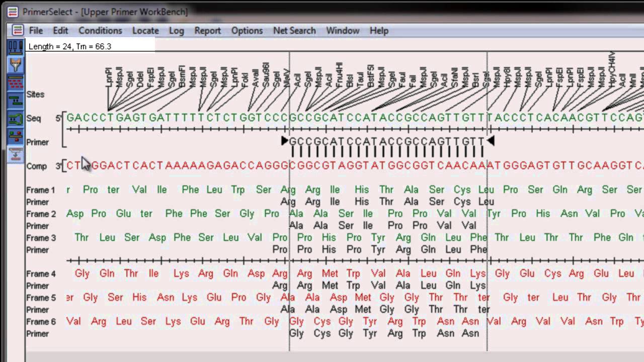Click Val in the Frame 1 row

(139, 190)
